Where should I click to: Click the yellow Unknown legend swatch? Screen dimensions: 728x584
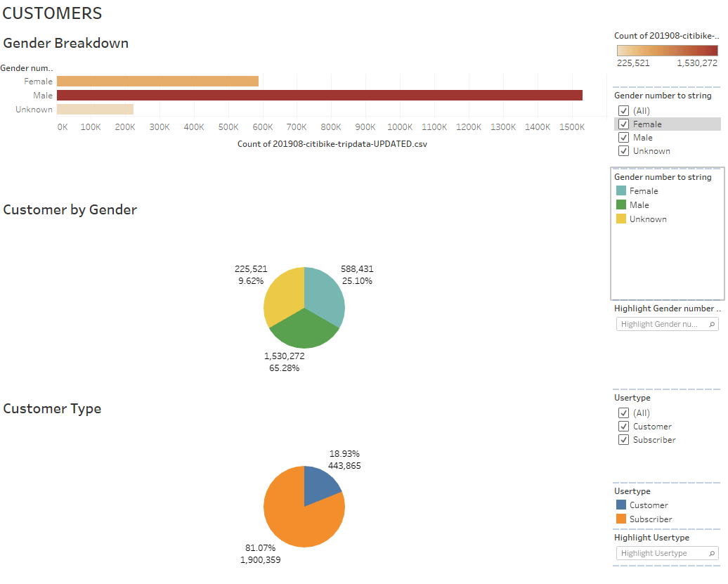pos(623,219)
